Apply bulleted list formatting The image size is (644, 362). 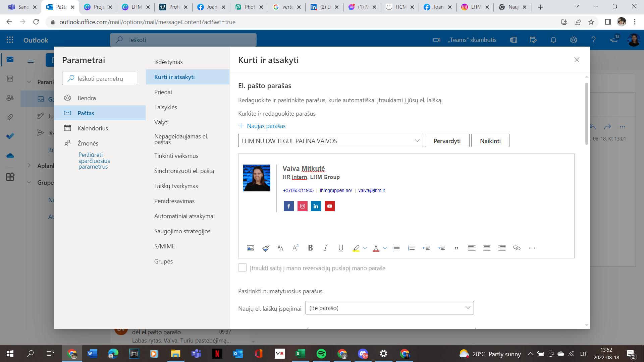pyautogui.click(x=396, y=248)
